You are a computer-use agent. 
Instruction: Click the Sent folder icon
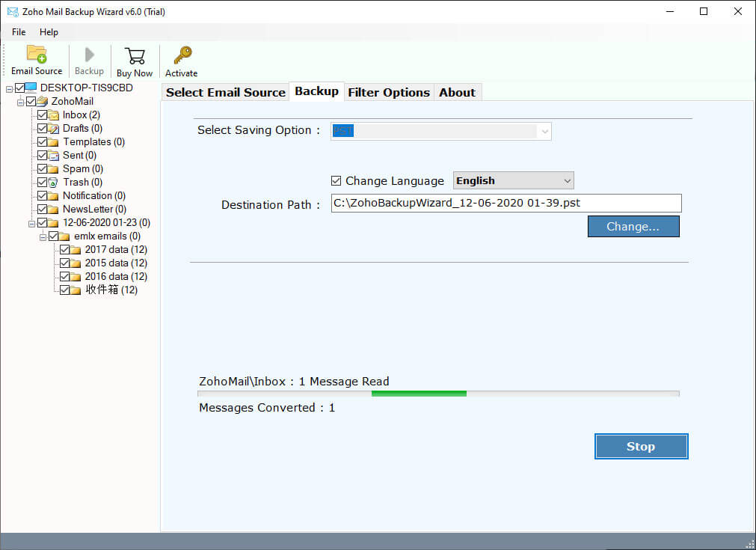tap(54, 156)
